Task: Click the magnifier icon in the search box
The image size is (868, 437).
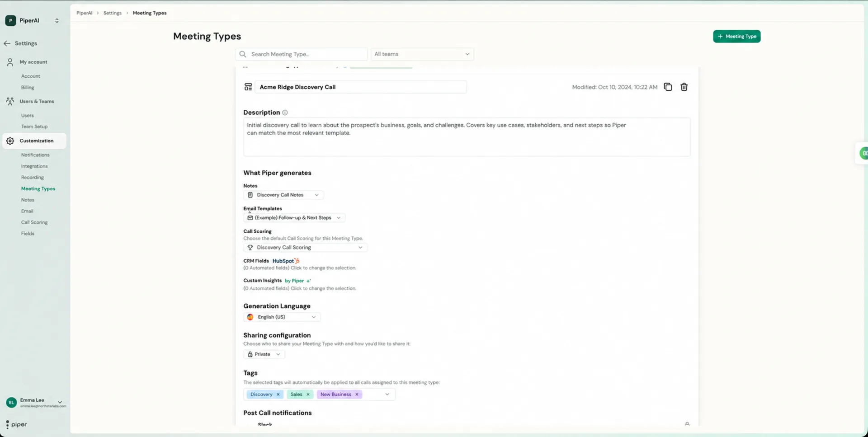Action: coord(243,54)
